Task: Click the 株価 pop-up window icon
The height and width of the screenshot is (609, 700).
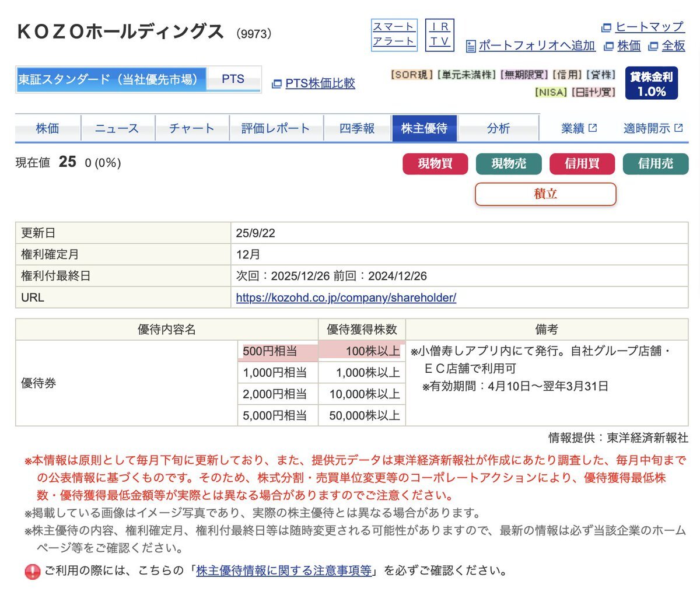Action: point(608,45)
